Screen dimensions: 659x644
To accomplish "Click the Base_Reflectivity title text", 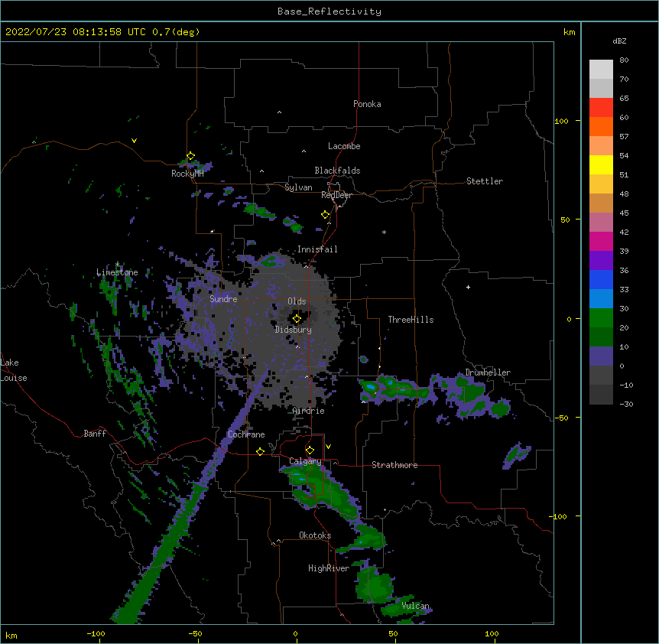I will pos(329,11).
